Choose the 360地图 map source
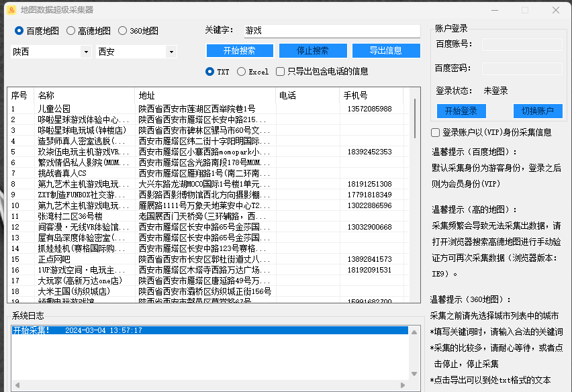The height and width of the screenshot is (392, 572). 122,31
